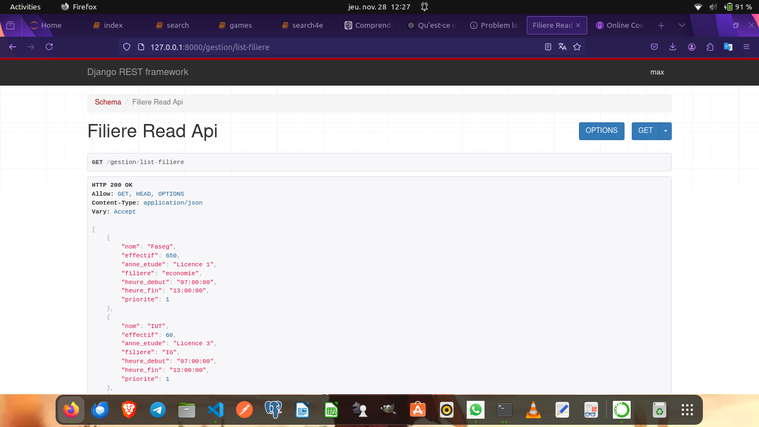
Task: Open WhatsApp from the dock
Action: (475, 410)
